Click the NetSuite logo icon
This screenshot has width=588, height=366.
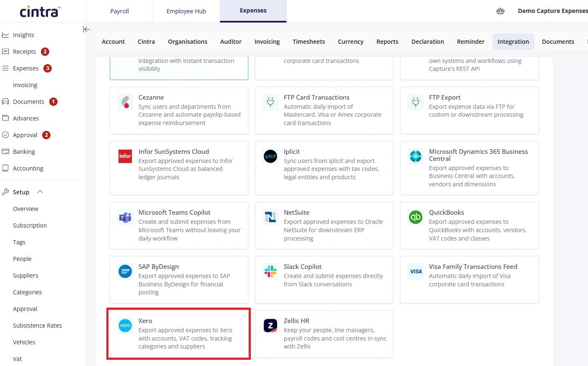pyautogui.click(x=270, y=217)
